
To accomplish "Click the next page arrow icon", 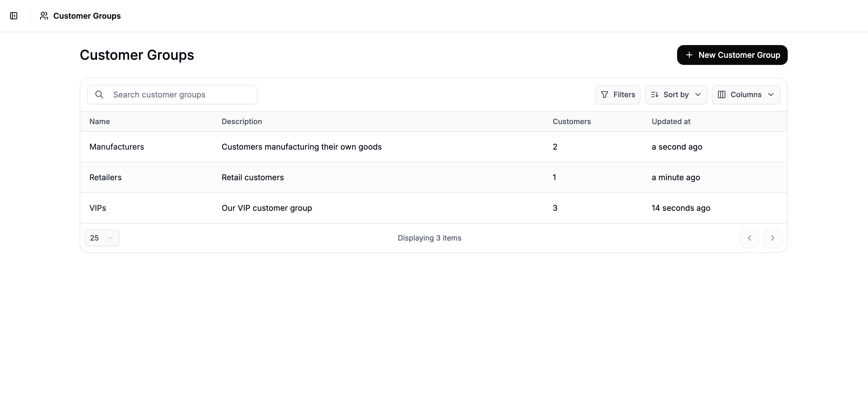I will click(773, 238).
